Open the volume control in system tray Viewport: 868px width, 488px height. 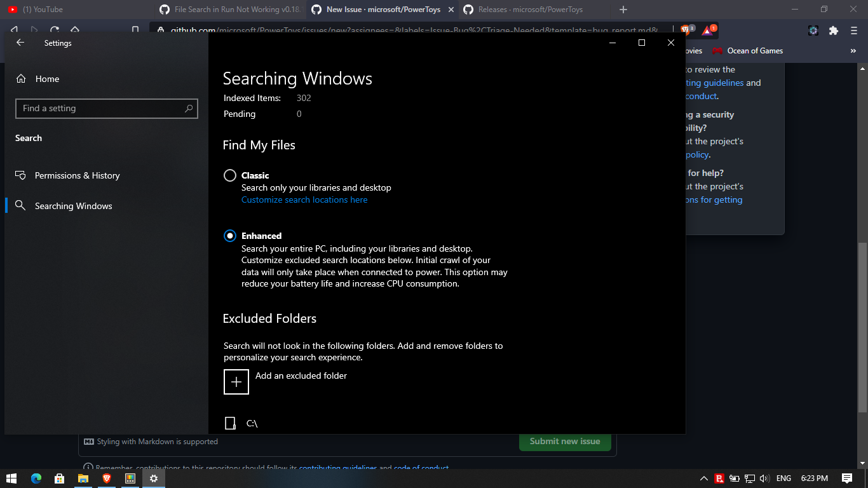point(766,478)
